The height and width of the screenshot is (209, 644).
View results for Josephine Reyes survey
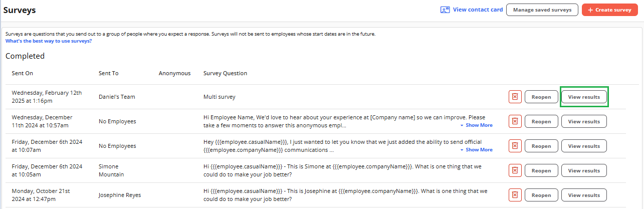[584, 195]
